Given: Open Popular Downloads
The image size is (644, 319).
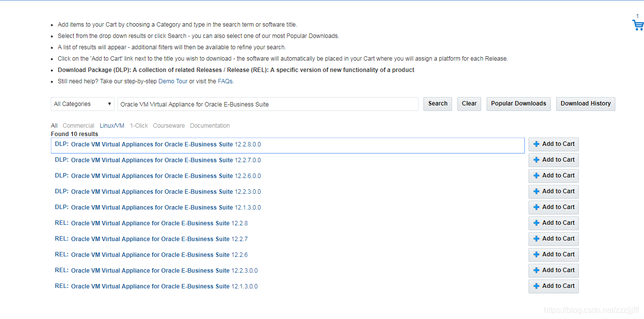Looking at the screenshot, I should (x=519, y=104).
